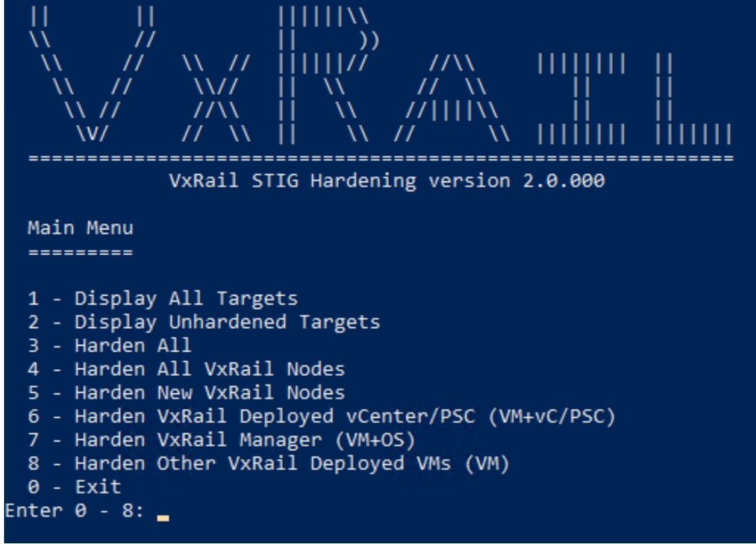Click the long separator line under the logo
This screenshot has height=544, width=756.
(381, 160)
